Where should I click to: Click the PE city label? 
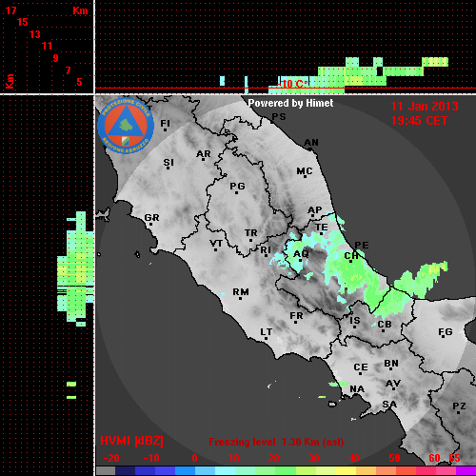(x=362, y=245)
